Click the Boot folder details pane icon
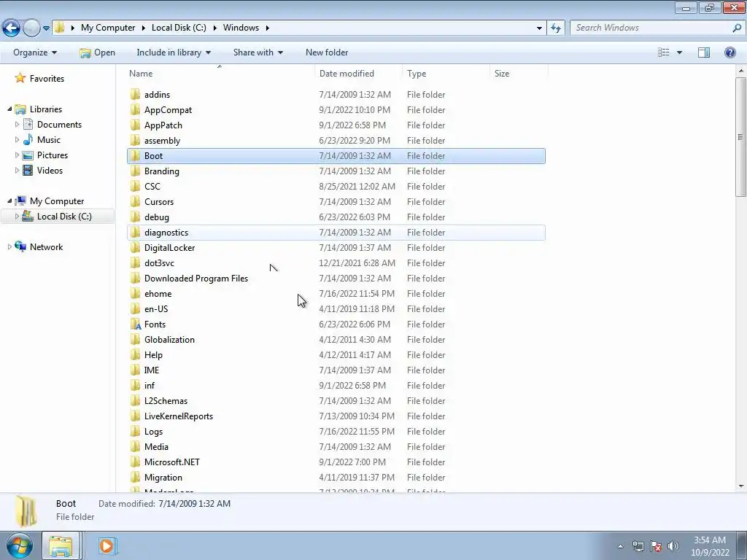Viewport: 747px width, 560px height. pyautogui.click(x=26, y=510)
